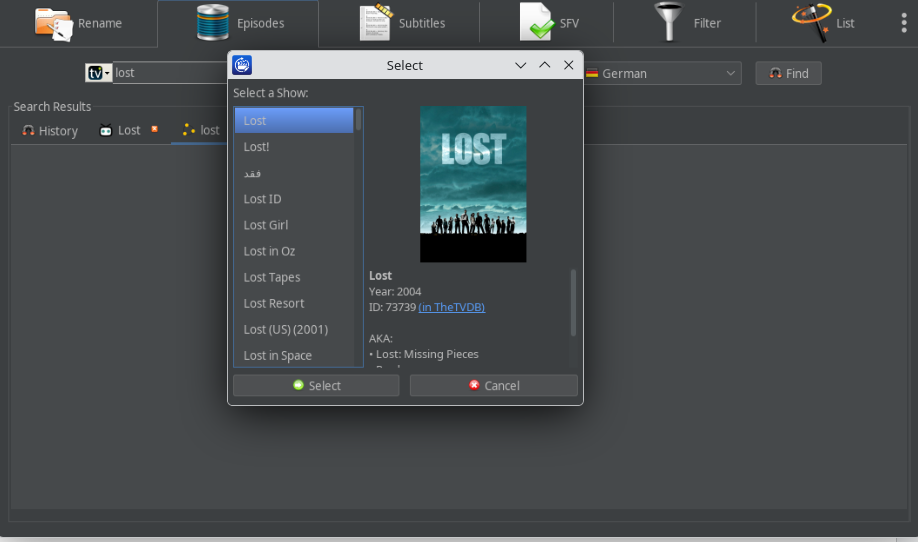Click the show details scrollbar
This screenshot has width=918, height=542.
coord(573,303)
